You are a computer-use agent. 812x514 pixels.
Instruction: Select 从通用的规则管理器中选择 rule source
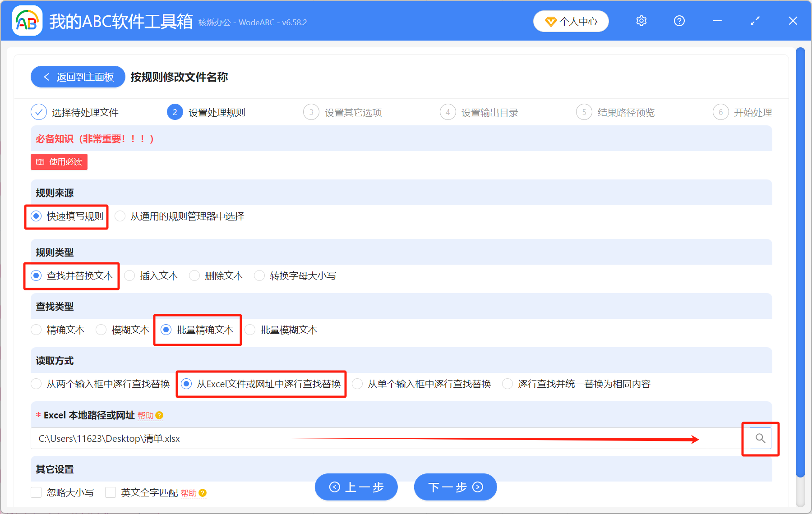[120, 216]
